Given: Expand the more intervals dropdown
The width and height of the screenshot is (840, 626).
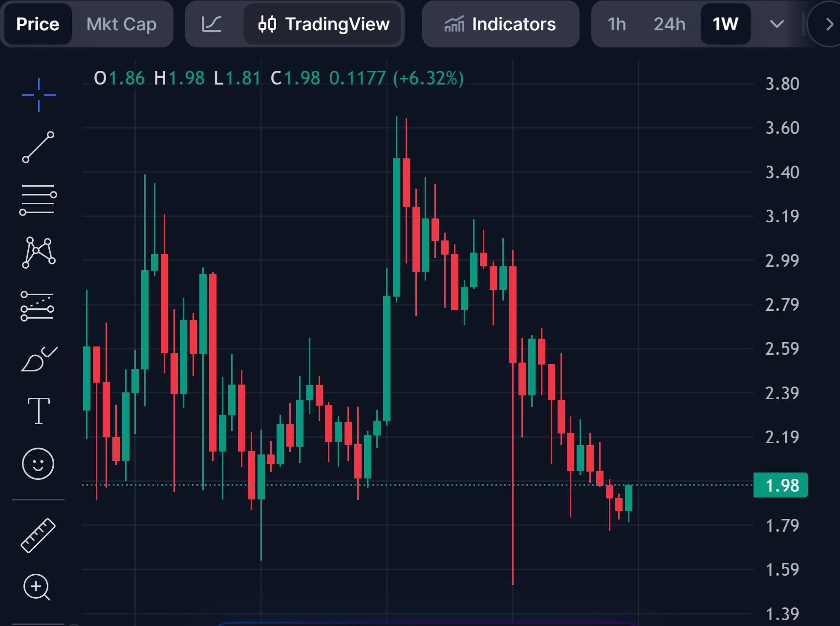Looking at the screenshot, I should click(x=776, y=24).
